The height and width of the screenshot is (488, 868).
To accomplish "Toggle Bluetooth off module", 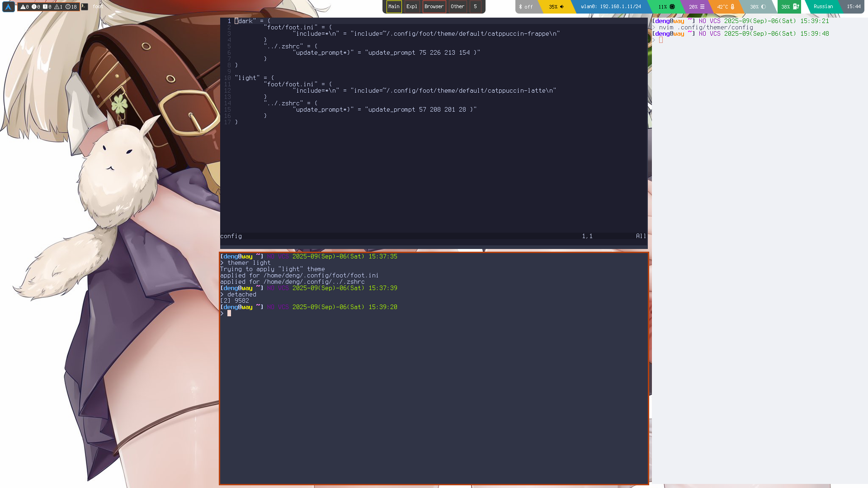I will pos(526,7).
